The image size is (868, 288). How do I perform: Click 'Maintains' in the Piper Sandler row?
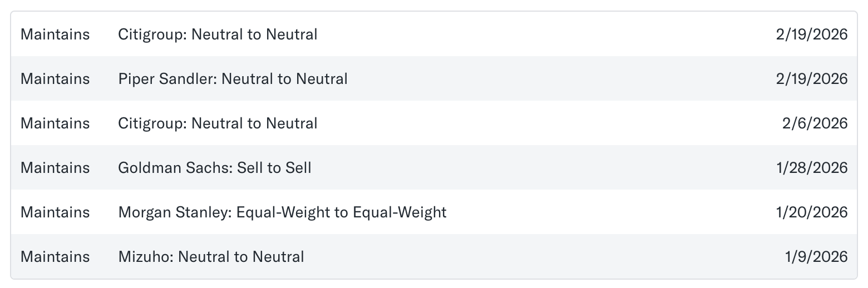[55, 79]
